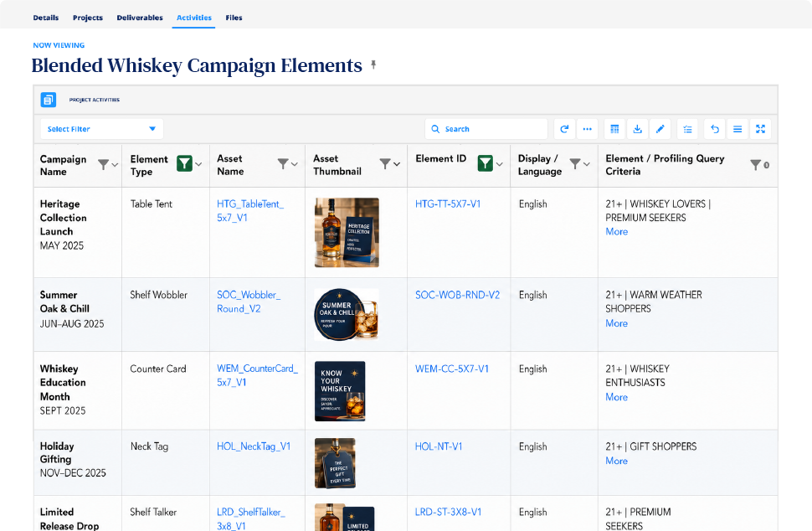This screenshot has height=531, width=812.
Task: Switch to the Deliverables tab
Action: click(x=140, y=18)
